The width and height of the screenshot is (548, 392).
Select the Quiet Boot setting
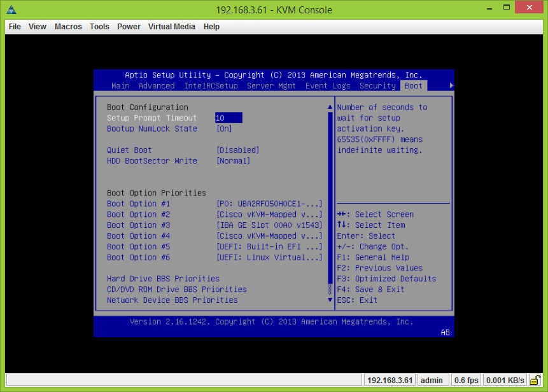point(130,150)
